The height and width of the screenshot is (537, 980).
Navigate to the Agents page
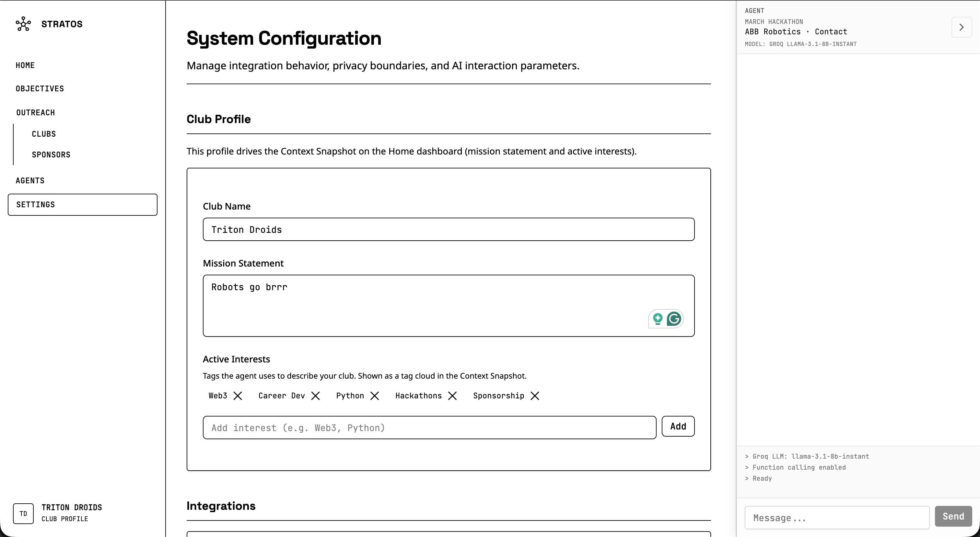(30, 181)
